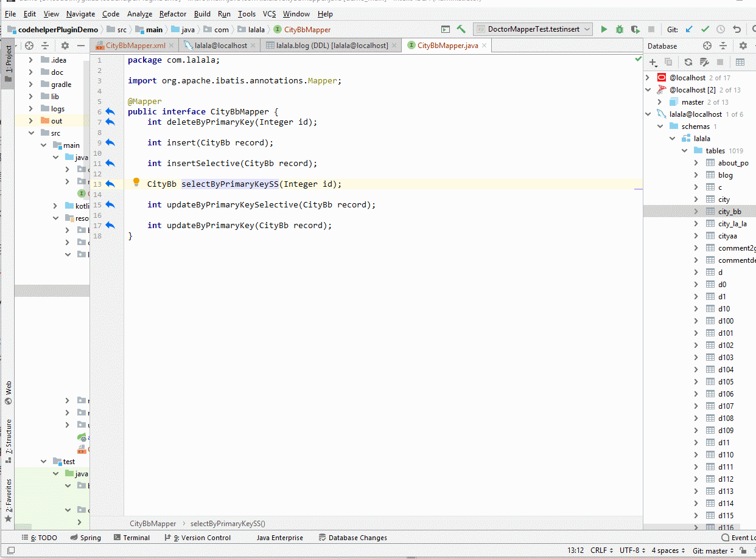Toggle the 6: TODO tool window

pyautogui.click(x=40, y=538)
